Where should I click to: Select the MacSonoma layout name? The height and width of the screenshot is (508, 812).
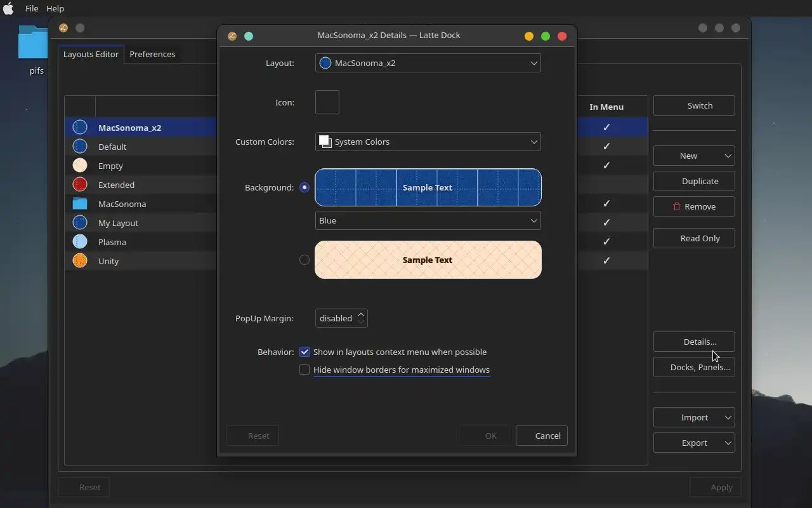122,204
